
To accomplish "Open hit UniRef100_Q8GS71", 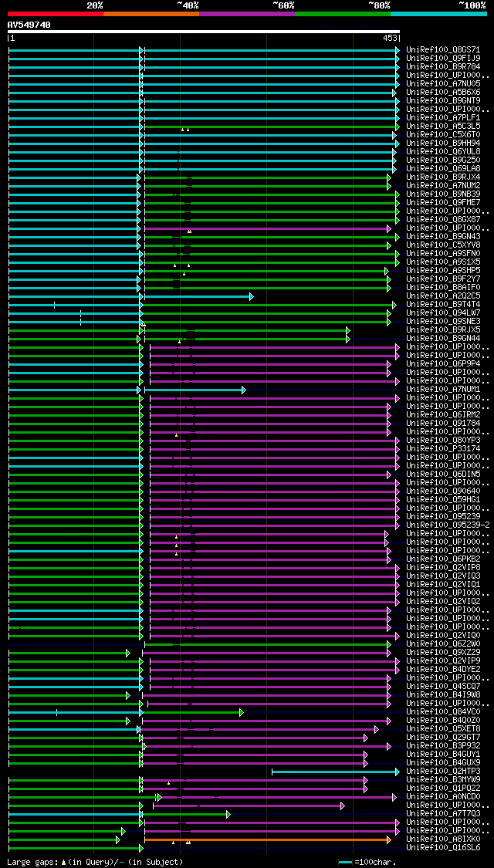I will 443,50.
